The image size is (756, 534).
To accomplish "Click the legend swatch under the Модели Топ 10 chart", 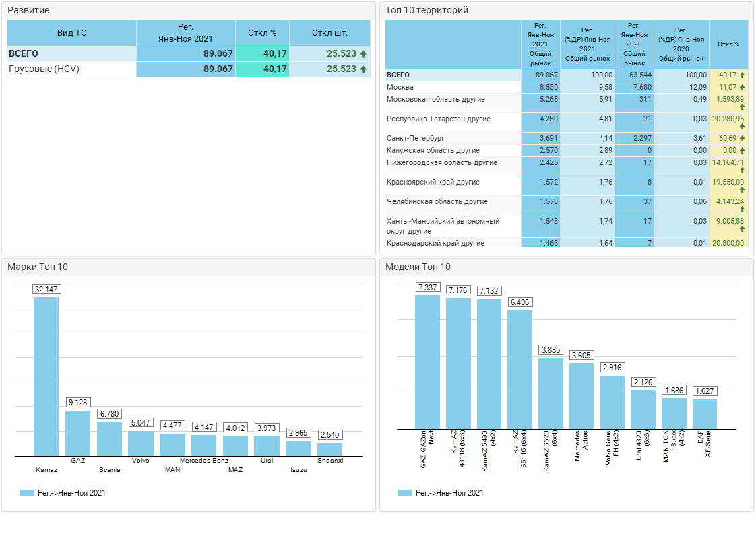I will point(404,493).
